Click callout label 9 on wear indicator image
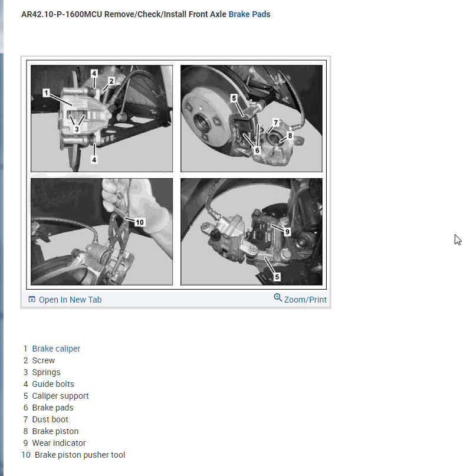This screenshot has height=476, width=470. pyautogui.click(x=287, y=232)
